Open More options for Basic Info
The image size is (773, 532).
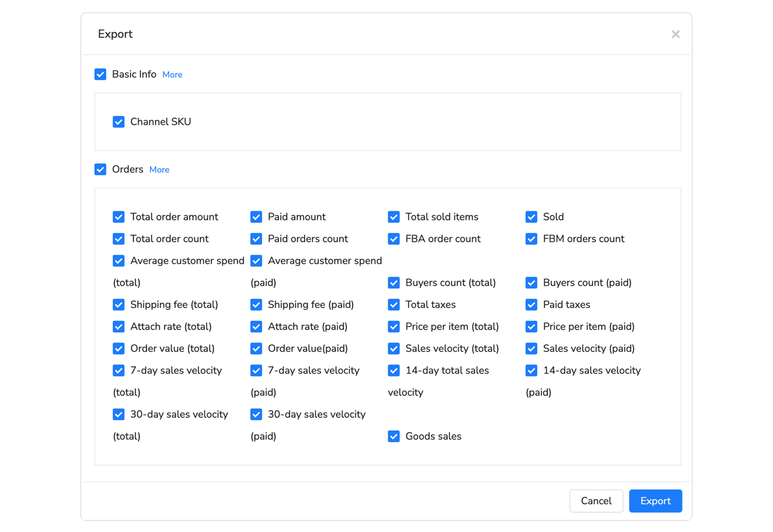coord(172,74)
